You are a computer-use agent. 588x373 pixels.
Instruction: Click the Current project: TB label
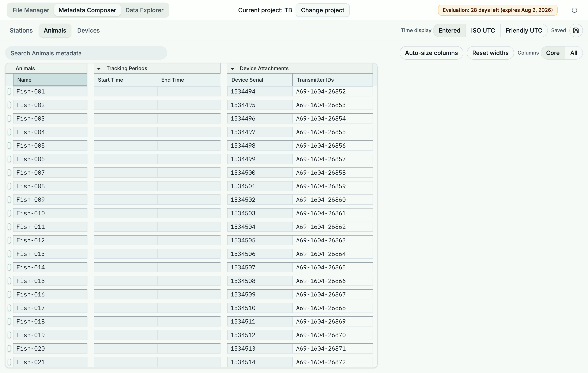265,10
